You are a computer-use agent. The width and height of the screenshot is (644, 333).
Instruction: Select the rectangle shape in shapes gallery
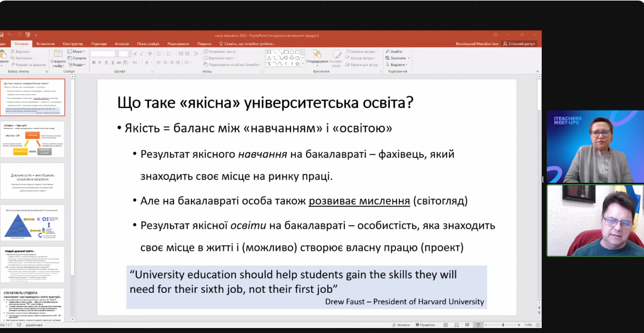coord(287,52)
